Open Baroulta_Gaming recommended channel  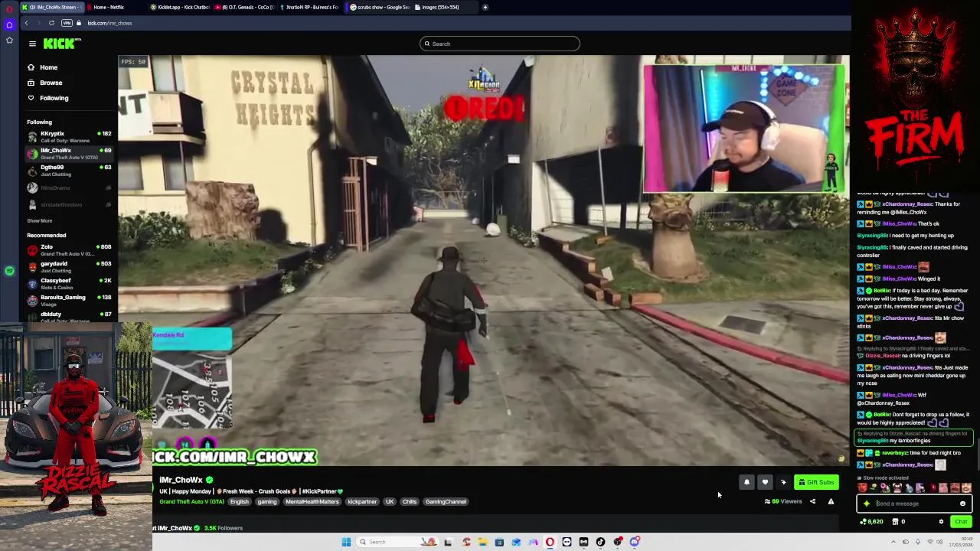tap(69, 300)
